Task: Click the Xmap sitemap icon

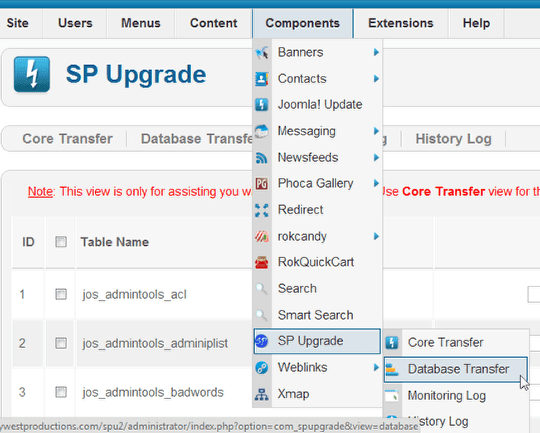Action: tap(262, 394)
